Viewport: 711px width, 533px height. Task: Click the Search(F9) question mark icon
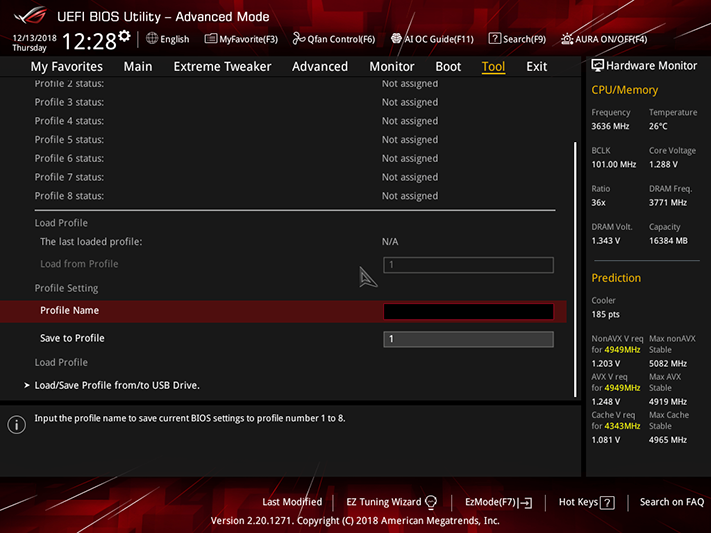click(x=494, y=39)
